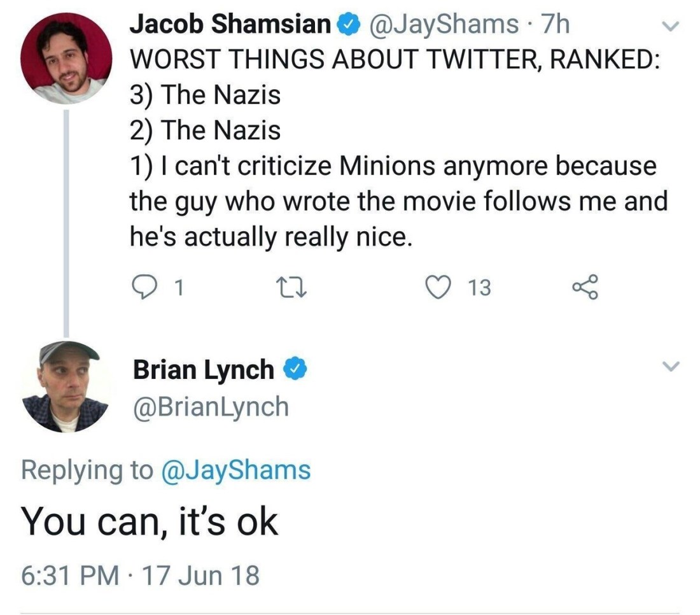700x615 pixels.
Task: Click the "You can, it's ok" reply text
Action: (150, 522)
